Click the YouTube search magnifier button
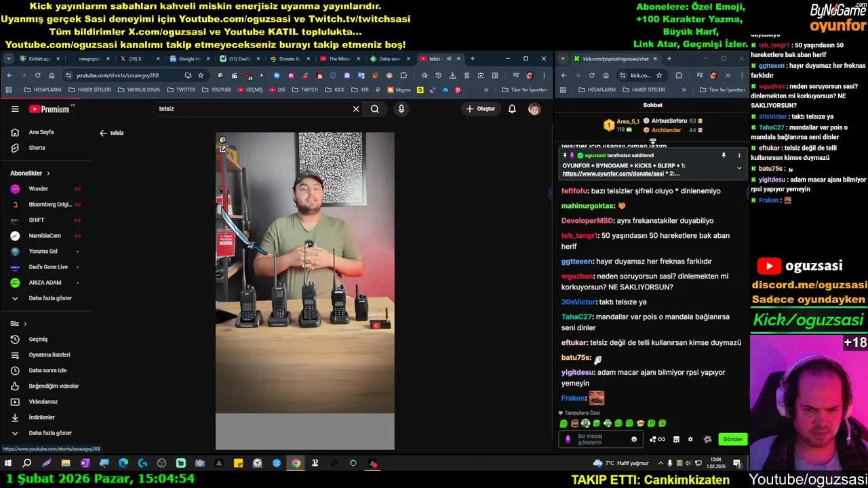The width and height of the screenshot is (868, 488). click(x=375, y=109)
